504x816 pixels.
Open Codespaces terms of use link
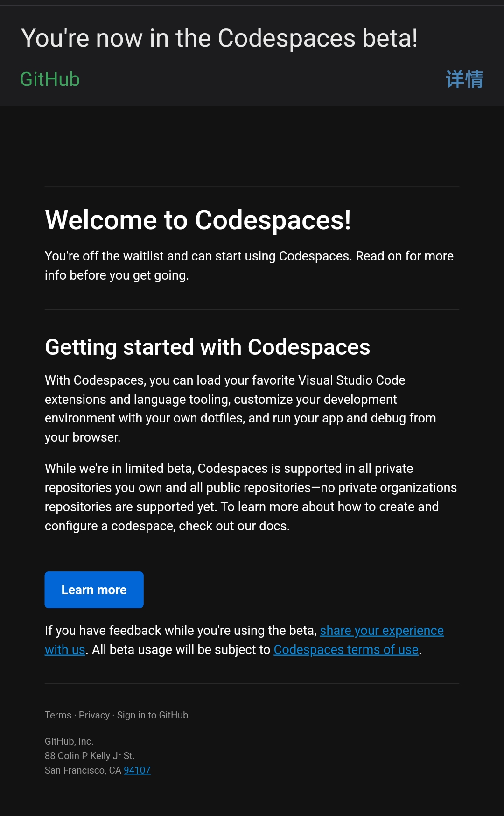click(346, 650)
